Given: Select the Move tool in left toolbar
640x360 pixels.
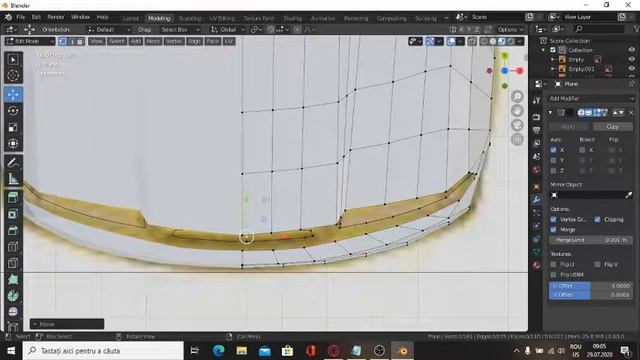Looking at the screenshot, I should 13,94.
